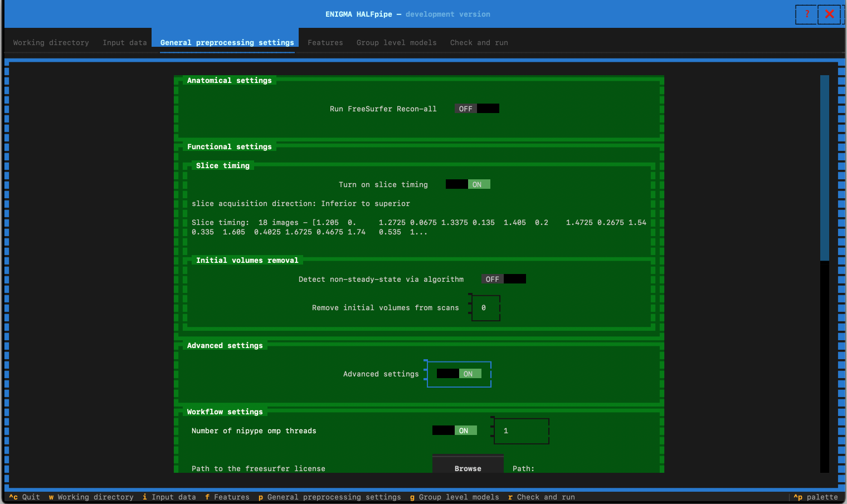Click the slice acquisition direction text
This screenshot has width=847, height=504.
(301, 203)
